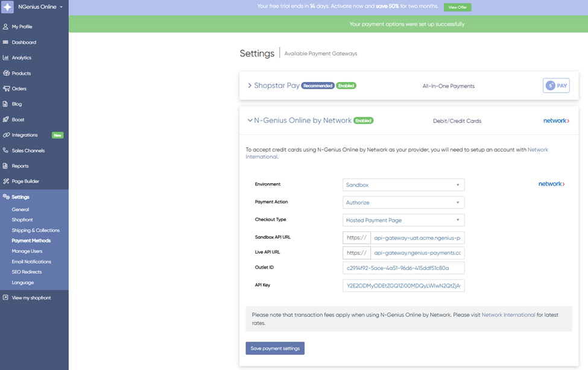Click the Settings gears icon
The height and width of the screenshot is (370, 588).
(5, 196)
